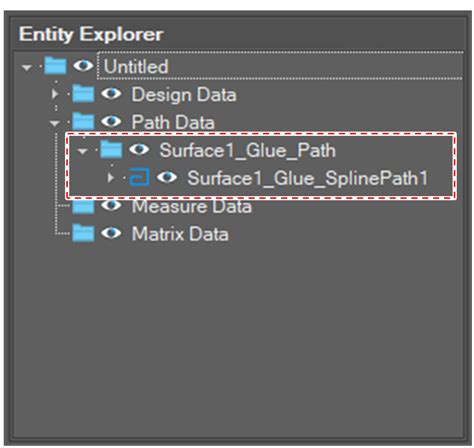Select the Surface1_Glue_SplinePath1 label
The width and height of the screenshot is (474, 448).
point(308,178)
